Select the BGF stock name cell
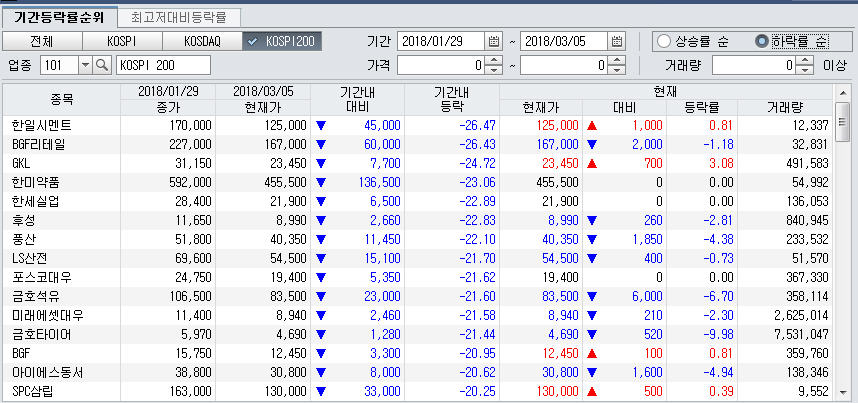Screen dimensions: 858x403 (x=61, y=353)
